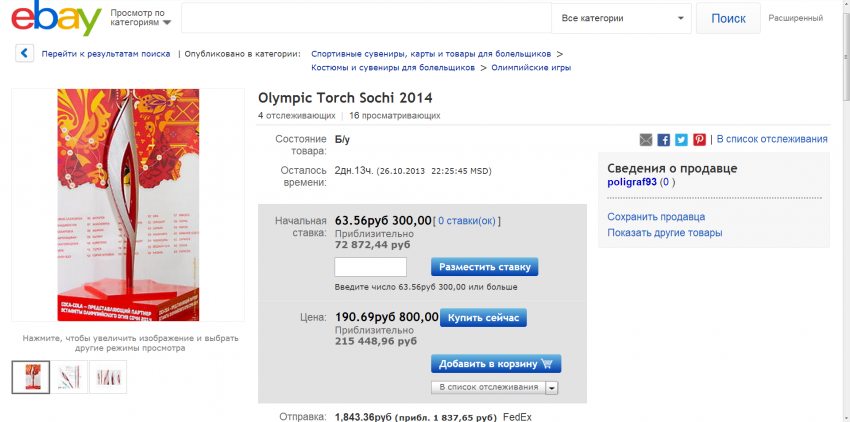Expand 'Все категории' search category dropdown
Image resolution: width=850 pixels, height=422 pixels.
621,18
